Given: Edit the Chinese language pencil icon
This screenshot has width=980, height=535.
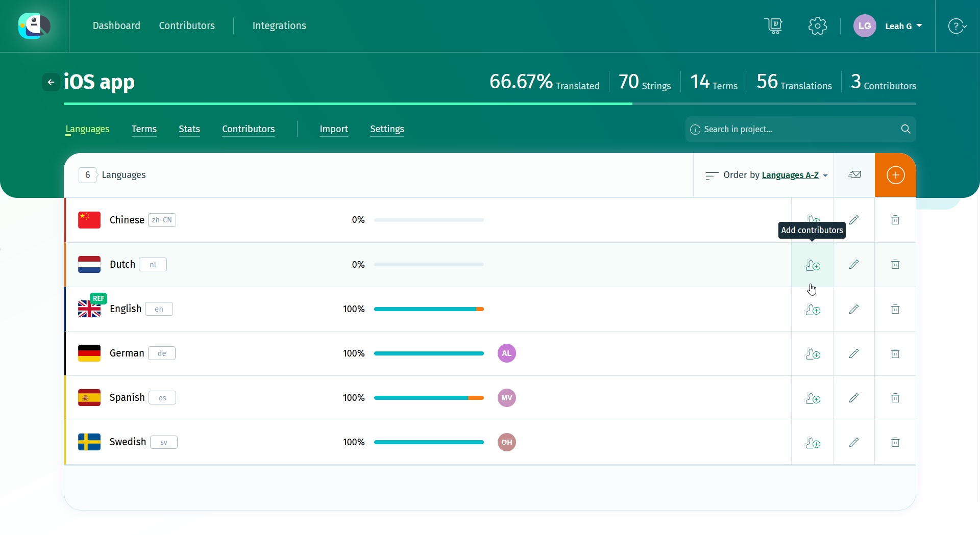Looking at the screenshot, I should (854, 220).
